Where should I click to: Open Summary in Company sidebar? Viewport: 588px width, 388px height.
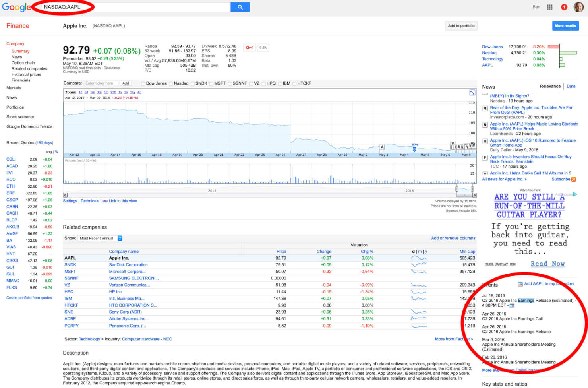(x=20, y=51)
